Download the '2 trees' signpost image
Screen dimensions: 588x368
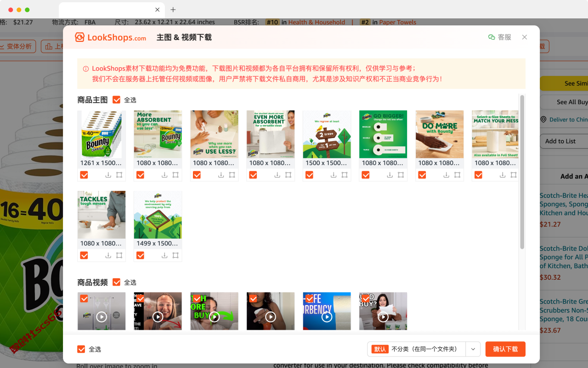coord(334,175)
